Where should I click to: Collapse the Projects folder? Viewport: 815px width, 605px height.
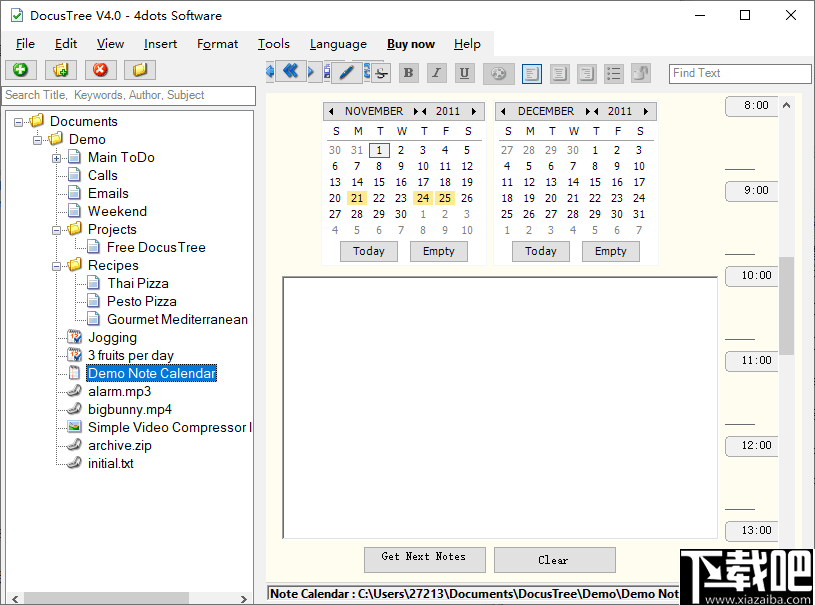pos(56,230)
